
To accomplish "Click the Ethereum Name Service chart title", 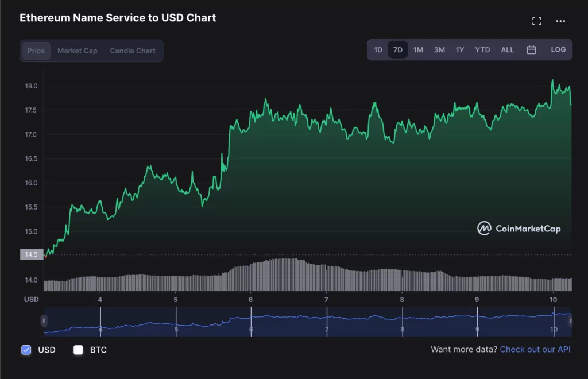I will click(118, 18).
